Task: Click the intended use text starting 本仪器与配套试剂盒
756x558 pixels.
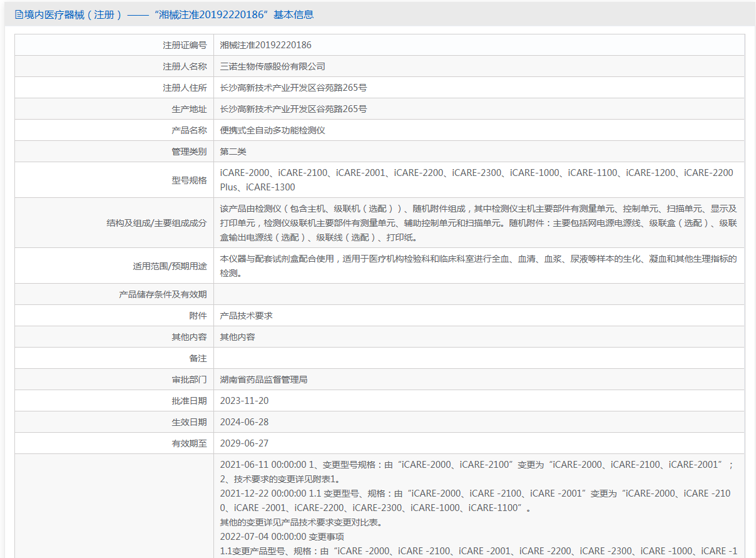Action: 478,266
